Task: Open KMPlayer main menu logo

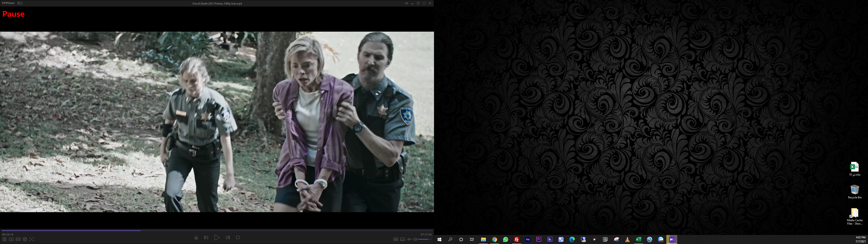Action: pos(8,3)
